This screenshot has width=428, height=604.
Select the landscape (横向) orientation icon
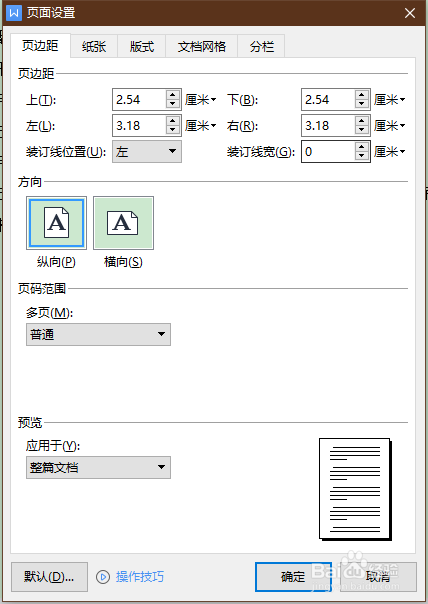coord(123,223)
